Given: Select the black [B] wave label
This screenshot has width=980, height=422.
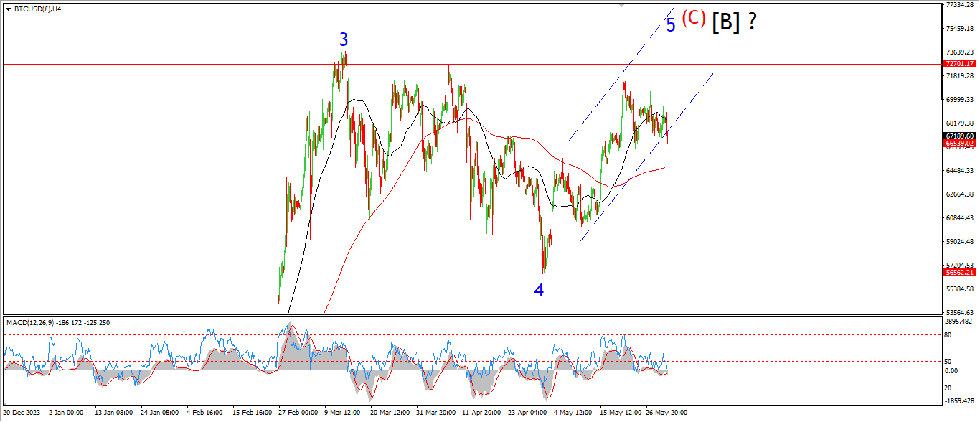Looking at the screenshot, I should pyautogui.click(x=725, y=23).
